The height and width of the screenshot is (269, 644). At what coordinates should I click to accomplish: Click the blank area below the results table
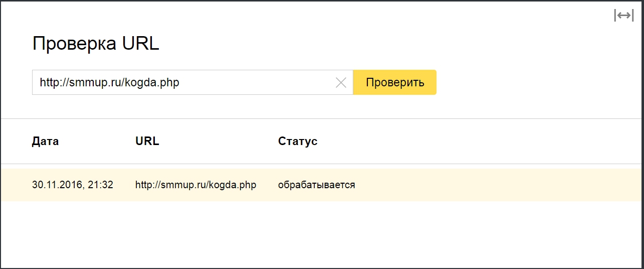[321, 233]
